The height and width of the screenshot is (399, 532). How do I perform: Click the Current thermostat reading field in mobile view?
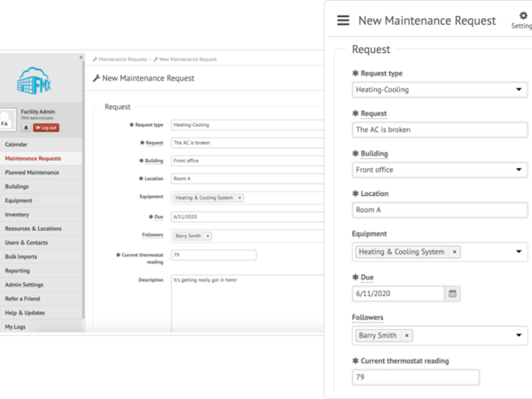pos(416,377)
